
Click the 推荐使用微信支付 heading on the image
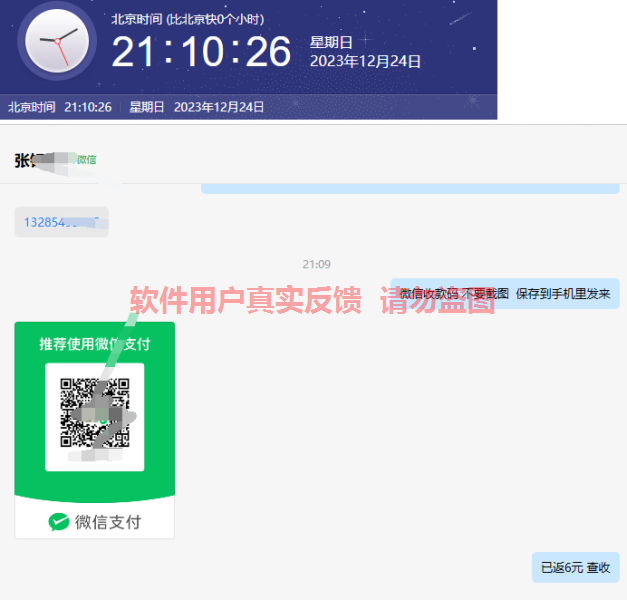coord(95,344)
